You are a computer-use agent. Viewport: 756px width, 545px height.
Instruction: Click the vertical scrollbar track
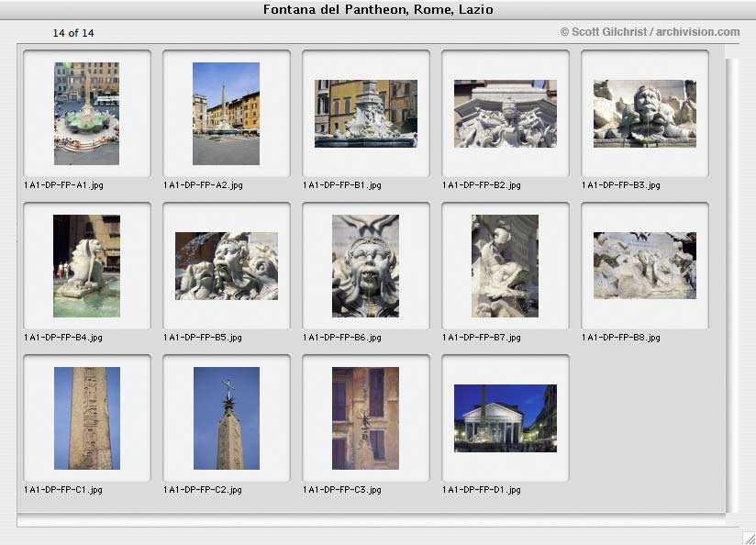pos(731,285)
